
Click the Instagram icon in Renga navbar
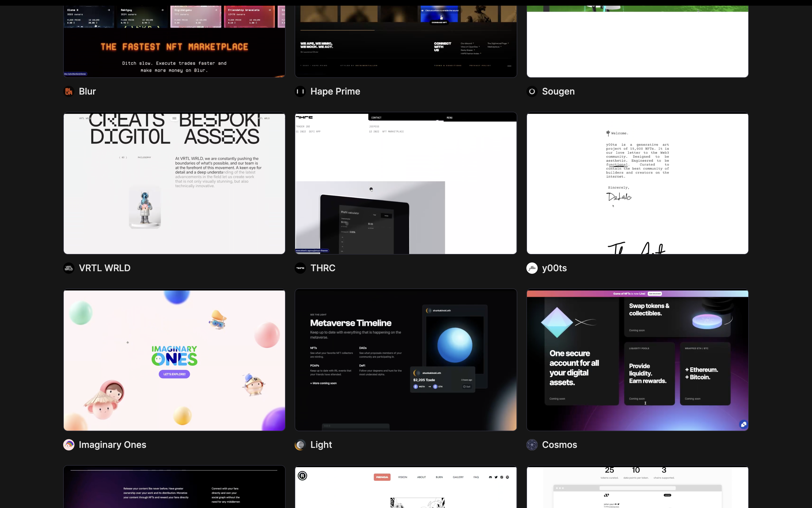pyautogui.click(x=502, y=477)
